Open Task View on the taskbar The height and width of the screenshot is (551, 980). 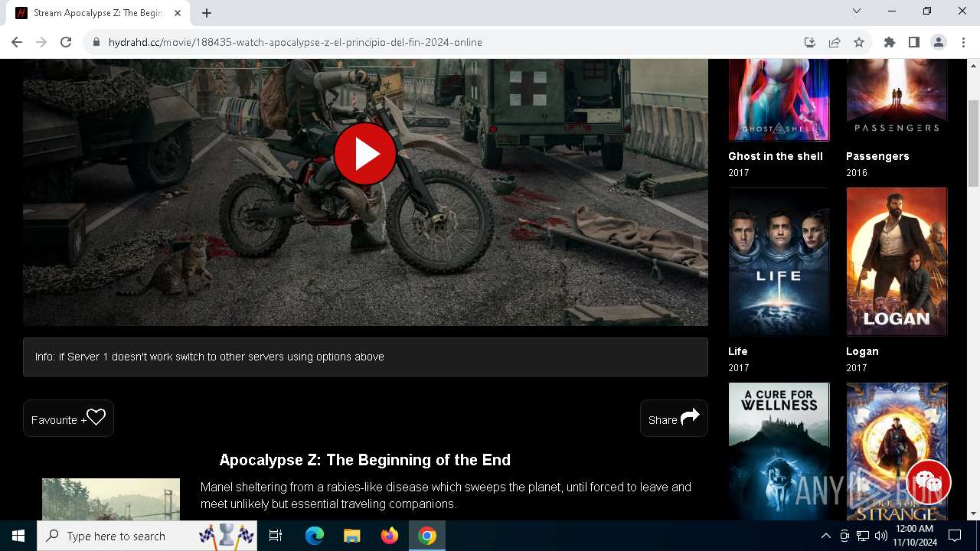click(x=276, y=536)
